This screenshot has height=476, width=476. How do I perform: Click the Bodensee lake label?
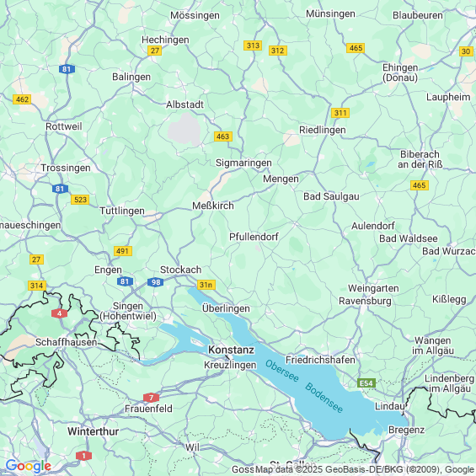pos(324,398)
